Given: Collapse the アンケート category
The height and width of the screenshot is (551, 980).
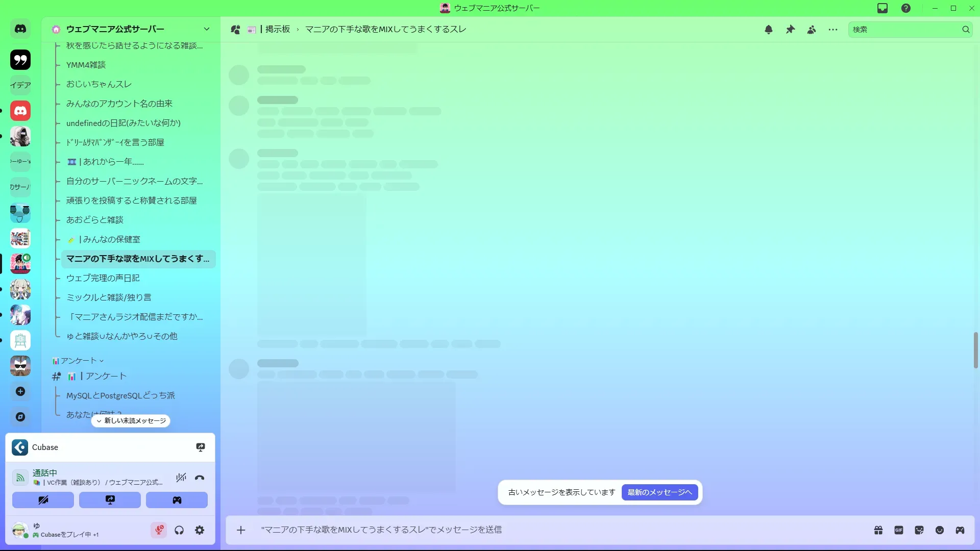Looking at the screenshot, I should coord(78,361).
